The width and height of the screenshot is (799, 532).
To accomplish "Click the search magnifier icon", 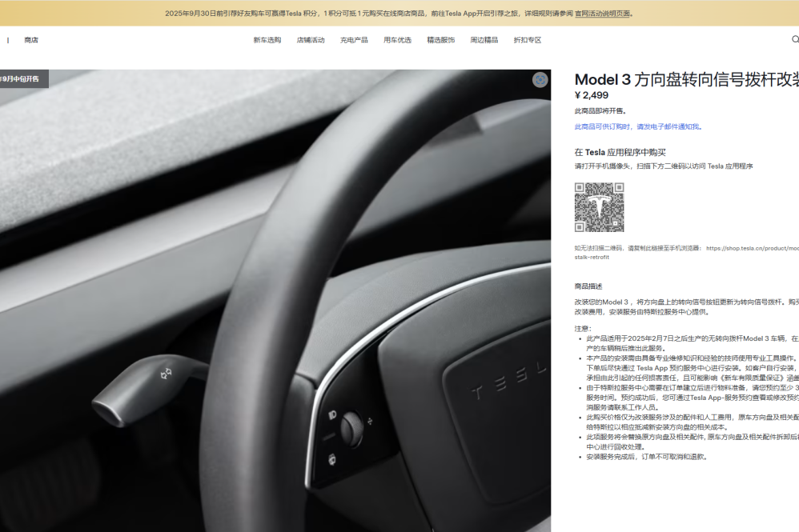I will tap(794, 39).
